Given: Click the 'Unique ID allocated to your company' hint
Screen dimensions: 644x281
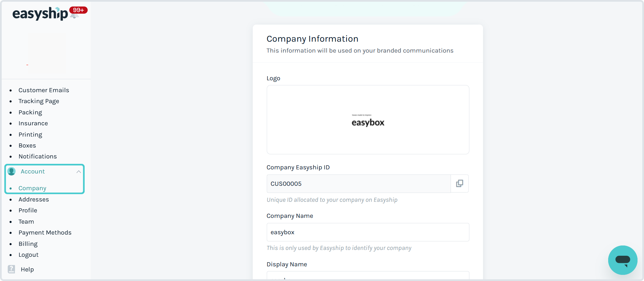Looking at the screenshot, I should [x=332, y=200].
